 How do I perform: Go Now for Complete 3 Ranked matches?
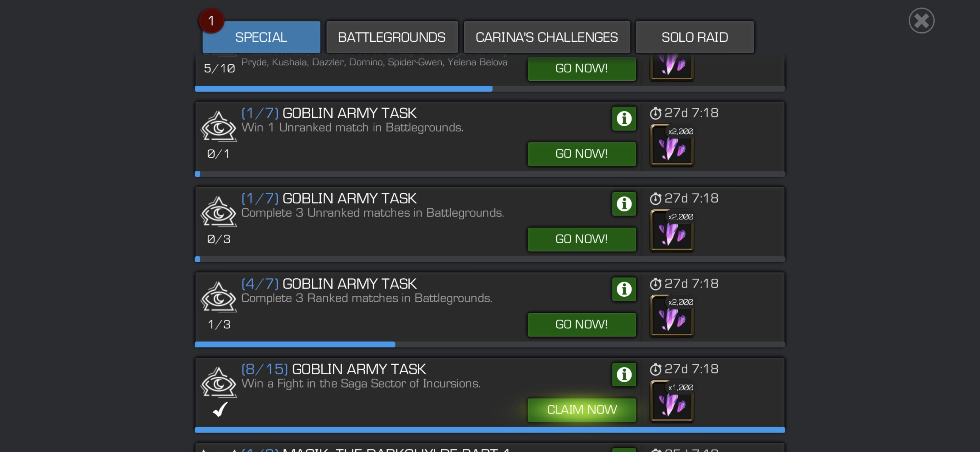pos(582,325)
